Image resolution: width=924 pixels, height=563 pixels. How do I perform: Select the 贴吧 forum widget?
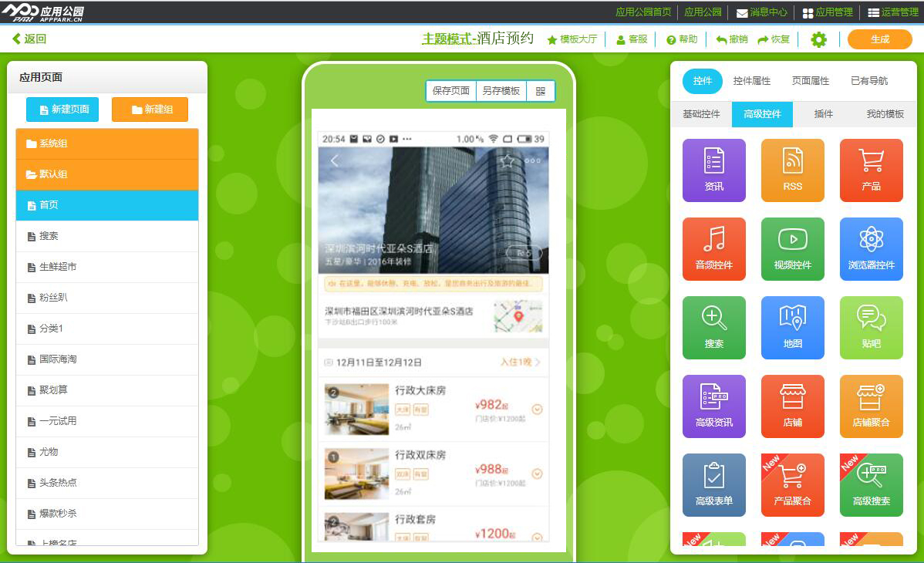pos(871,327)
